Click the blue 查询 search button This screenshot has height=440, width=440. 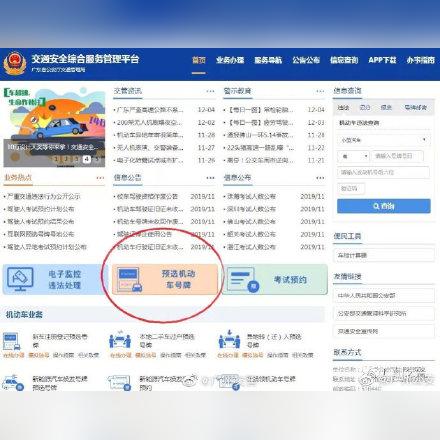pyautogui.click(x=384, y=206)
